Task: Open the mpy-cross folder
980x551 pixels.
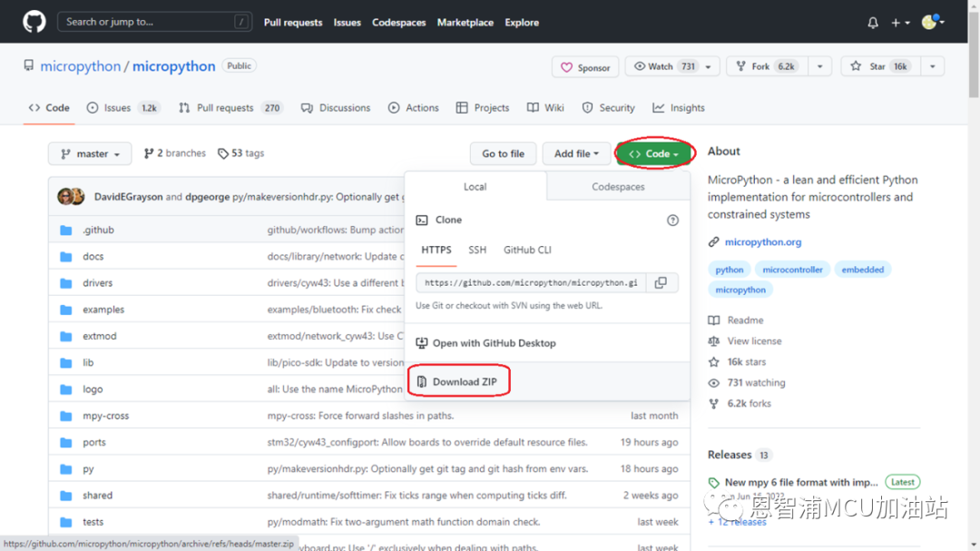Action: 105,416
